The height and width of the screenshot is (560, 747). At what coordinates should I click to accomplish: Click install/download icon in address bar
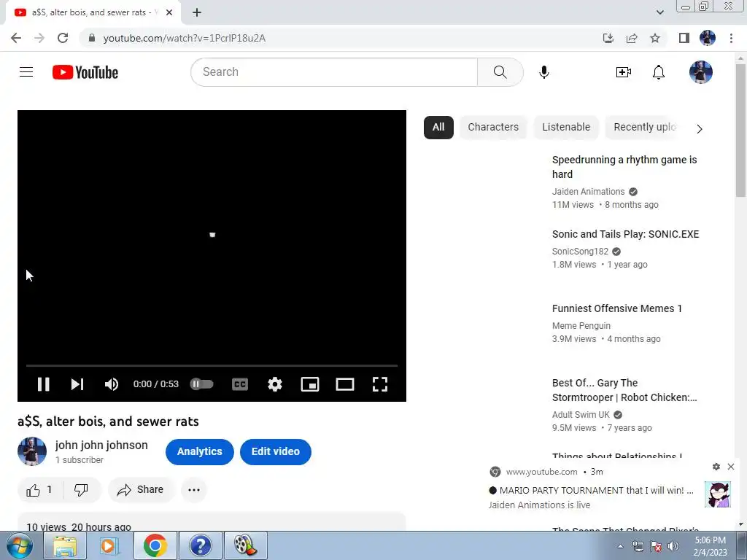point(608,38)
